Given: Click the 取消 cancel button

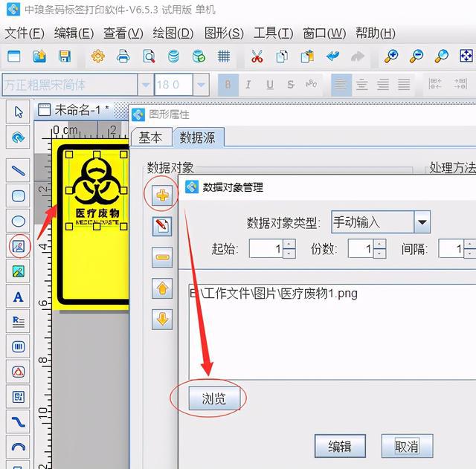Looking at the screenshot, I should click(407, 446).
